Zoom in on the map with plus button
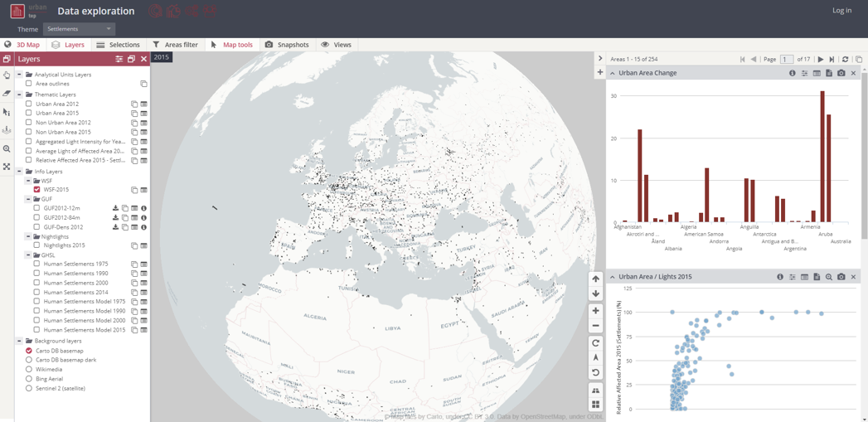The image size is (868, 422). [595, 311]
